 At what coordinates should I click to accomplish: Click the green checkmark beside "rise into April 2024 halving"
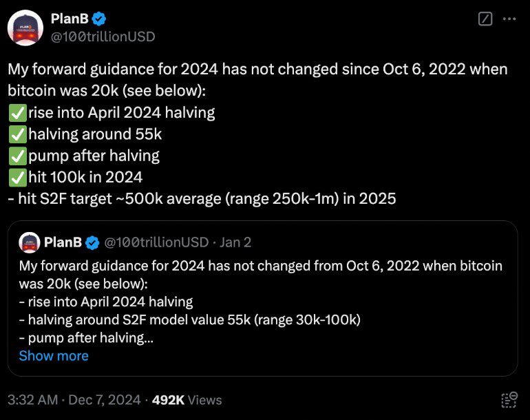[16, 112]
